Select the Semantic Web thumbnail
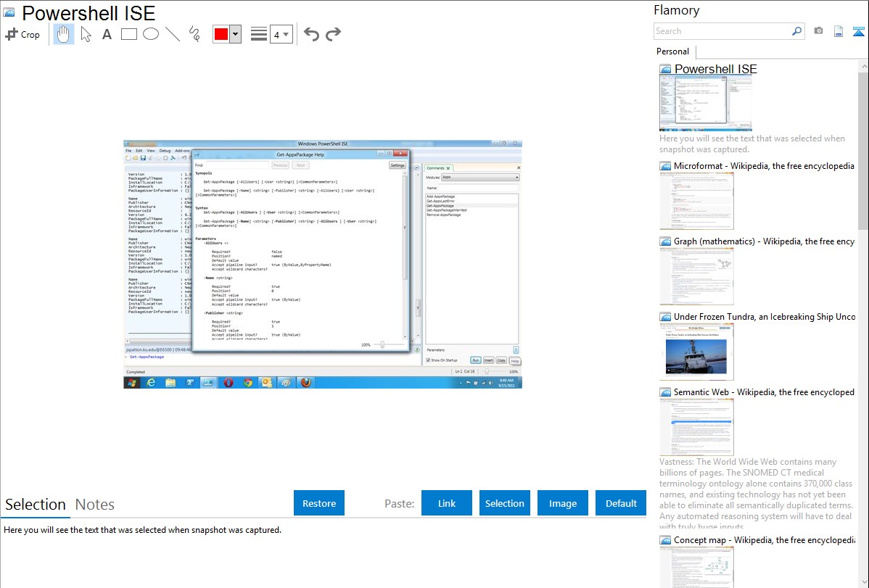 pyautogui.click(x=696, y=427)
